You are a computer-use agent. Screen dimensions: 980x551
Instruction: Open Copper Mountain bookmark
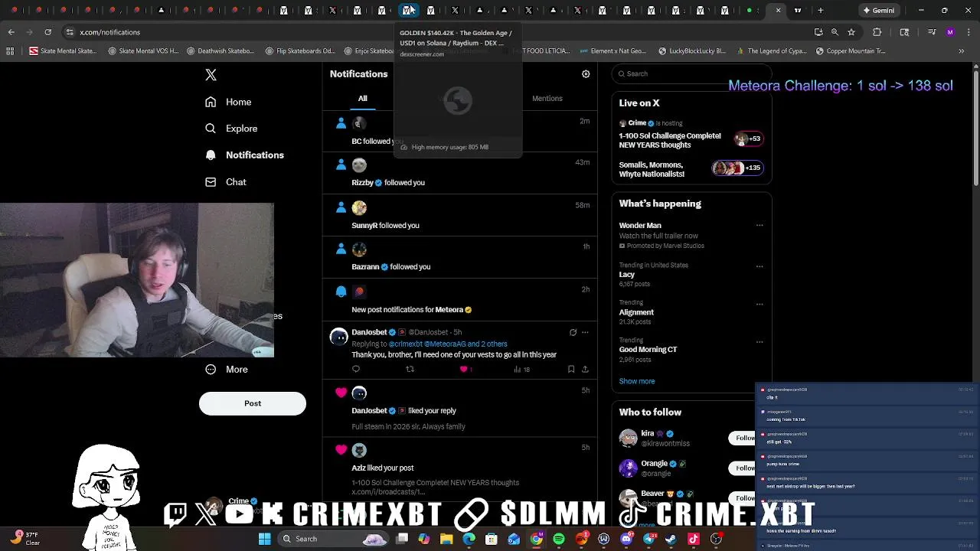pos(850,51)
